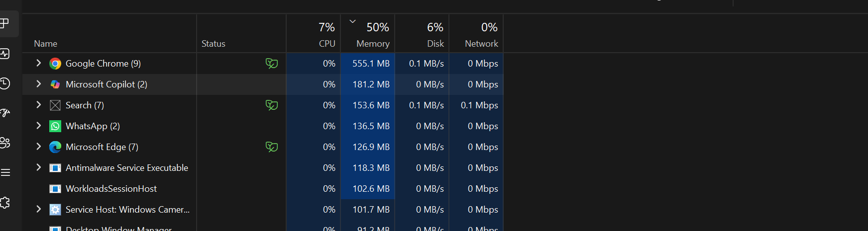Open the Services page puzzle icon
The image size is (868, 231).
(5, 203)
